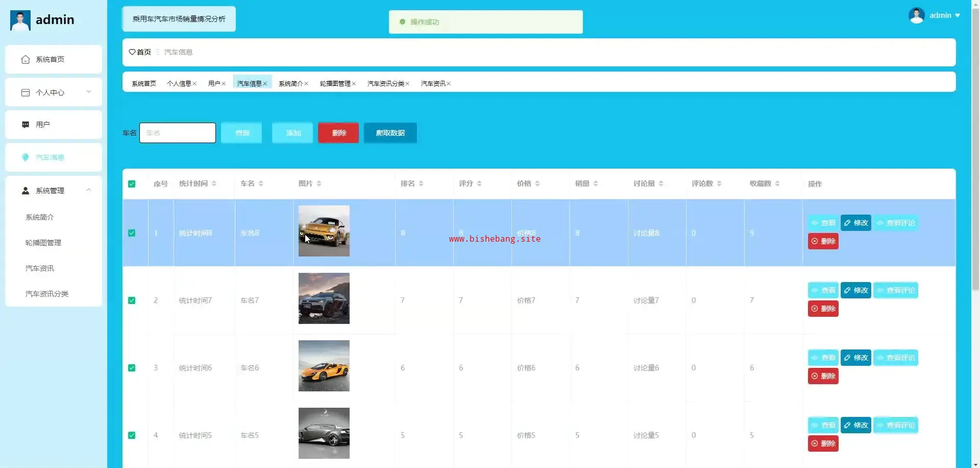Click the admin avatar in top right
The height and width of the screenshot is (468, 980).
916,15
